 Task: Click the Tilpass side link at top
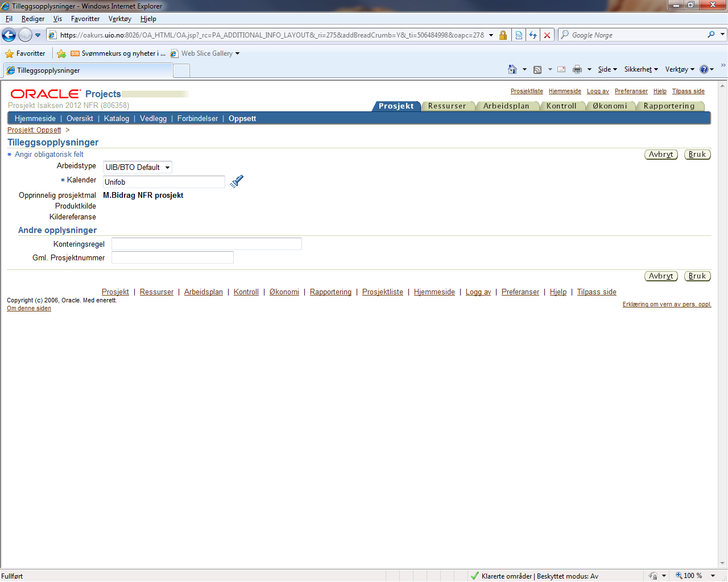click(x=688, y=91)
